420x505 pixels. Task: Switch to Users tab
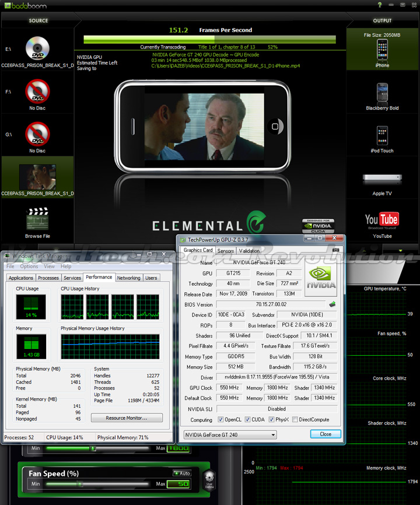click(x=151, y=278)
